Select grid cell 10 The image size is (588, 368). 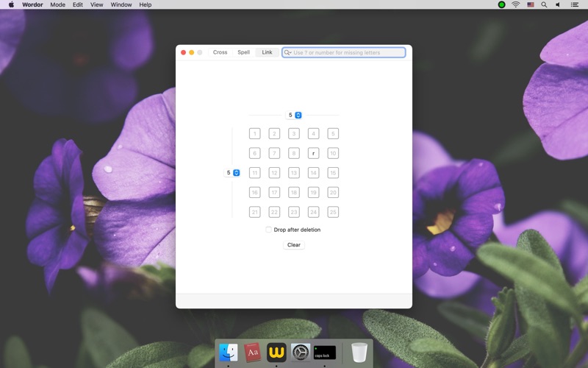click(333, 153)
